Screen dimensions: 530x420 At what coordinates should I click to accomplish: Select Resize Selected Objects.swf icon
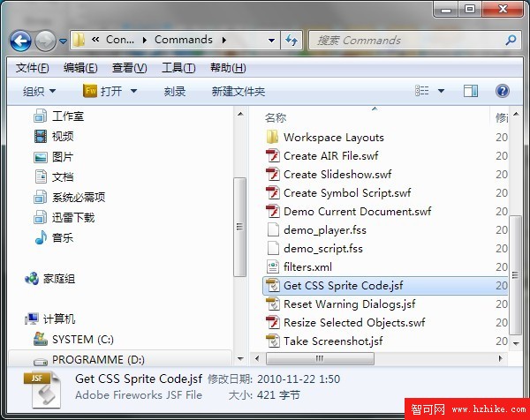coord(272,323)
